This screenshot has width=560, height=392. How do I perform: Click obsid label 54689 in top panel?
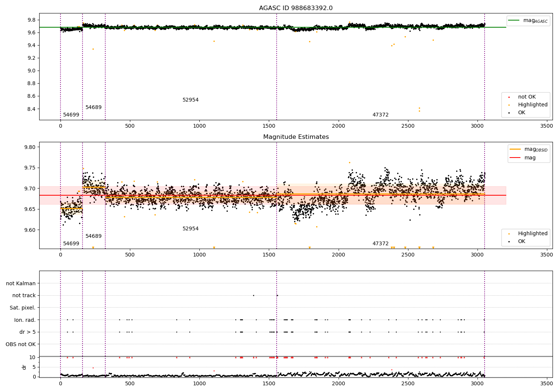[x=93, y=108]
